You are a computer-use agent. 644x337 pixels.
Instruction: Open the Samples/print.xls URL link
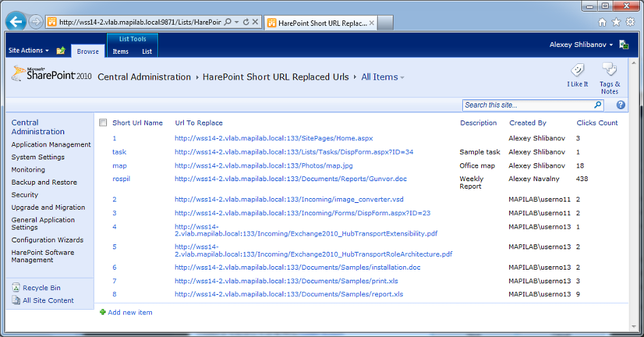tap(287, 280)
